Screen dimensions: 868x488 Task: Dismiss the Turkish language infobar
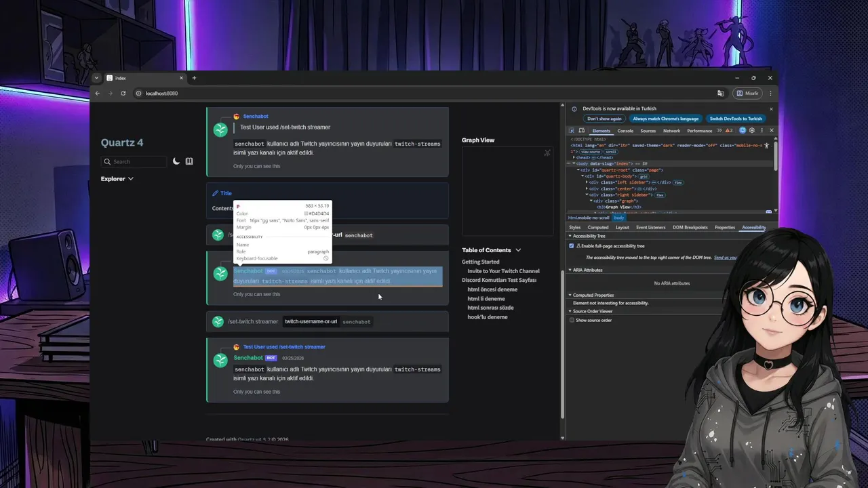tap(771, 109)
